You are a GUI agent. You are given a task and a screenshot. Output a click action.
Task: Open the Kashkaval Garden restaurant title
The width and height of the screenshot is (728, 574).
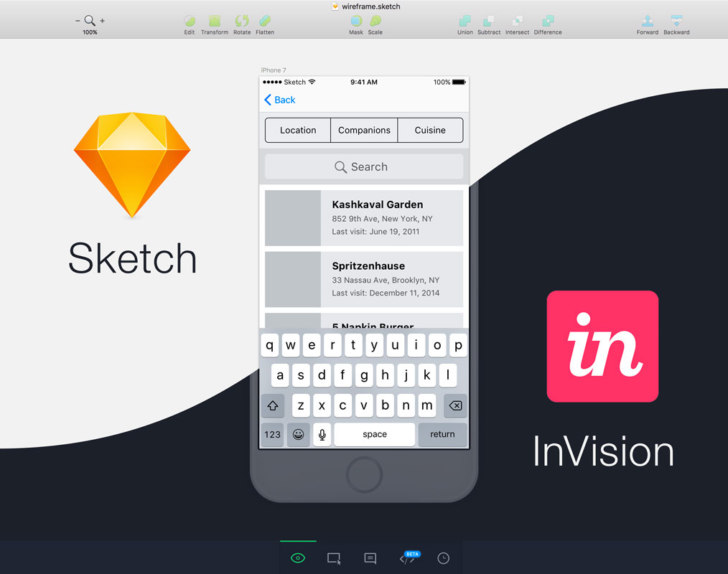(x=378, y=204)
